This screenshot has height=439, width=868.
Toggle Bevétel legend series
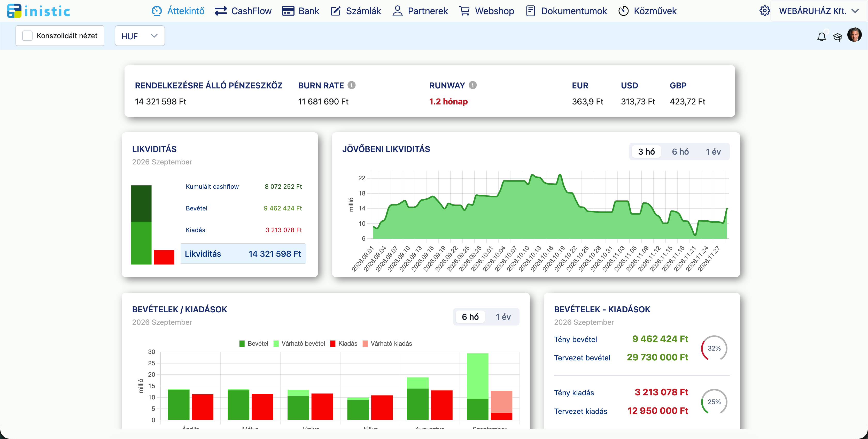click(254, 344)
